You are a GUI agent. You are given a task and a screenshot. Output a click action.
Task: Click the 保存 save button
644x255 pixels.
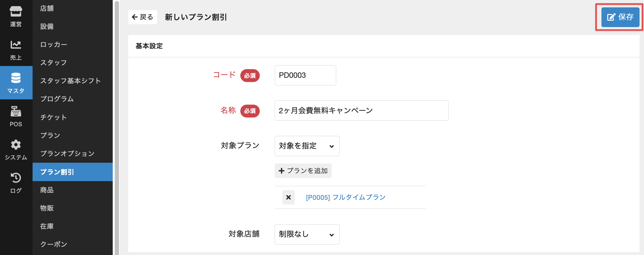620,17
